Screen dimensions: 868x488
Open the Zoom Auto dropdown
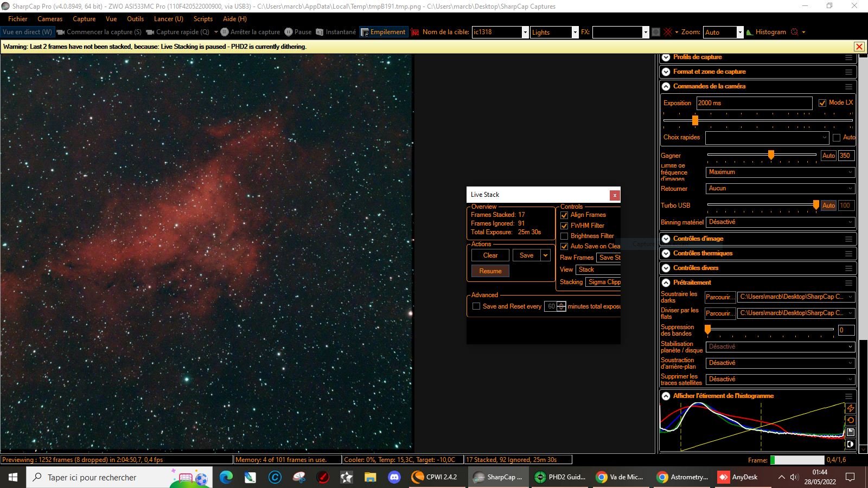(739, 33)
